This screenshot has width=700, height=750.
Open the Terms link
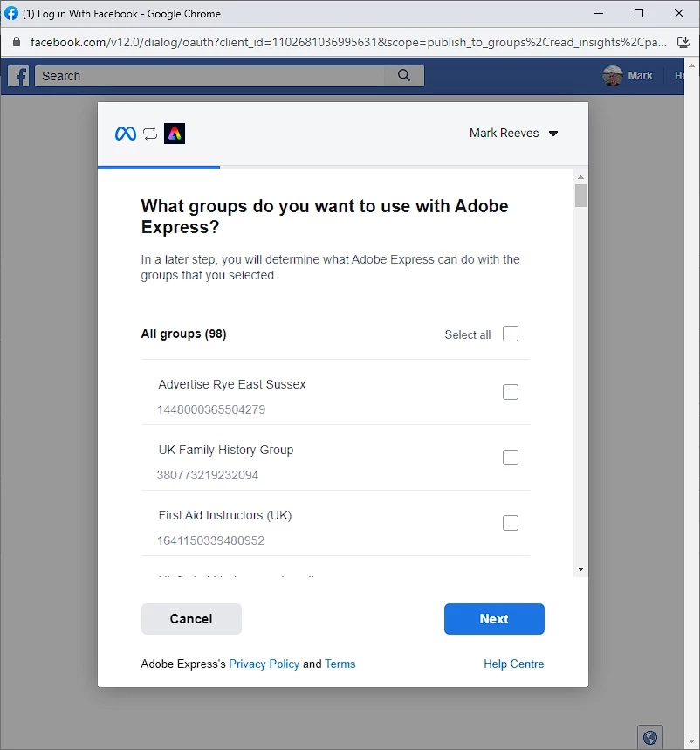click(x=340, y=664)
